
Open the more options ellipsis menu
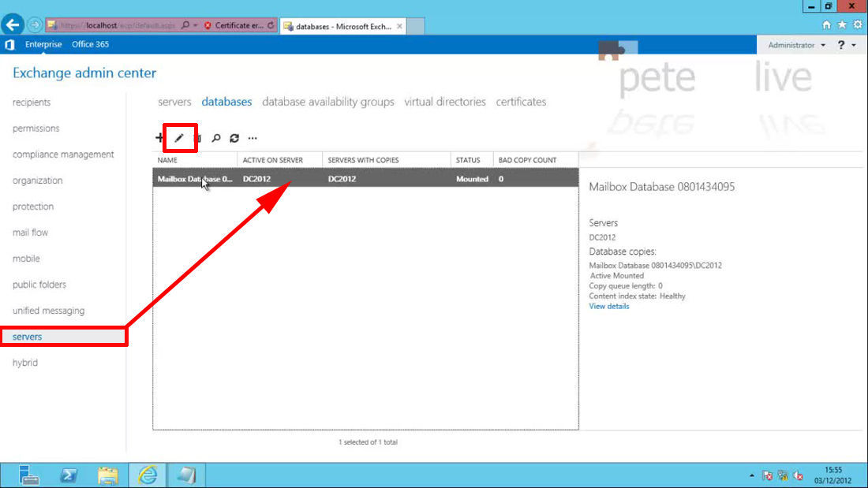[253, 138]
